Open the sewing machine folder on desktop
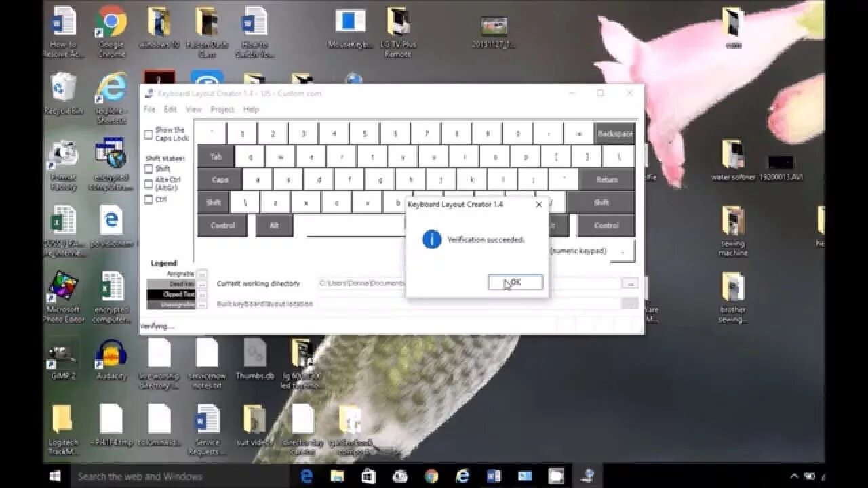 tap(734, 231)
